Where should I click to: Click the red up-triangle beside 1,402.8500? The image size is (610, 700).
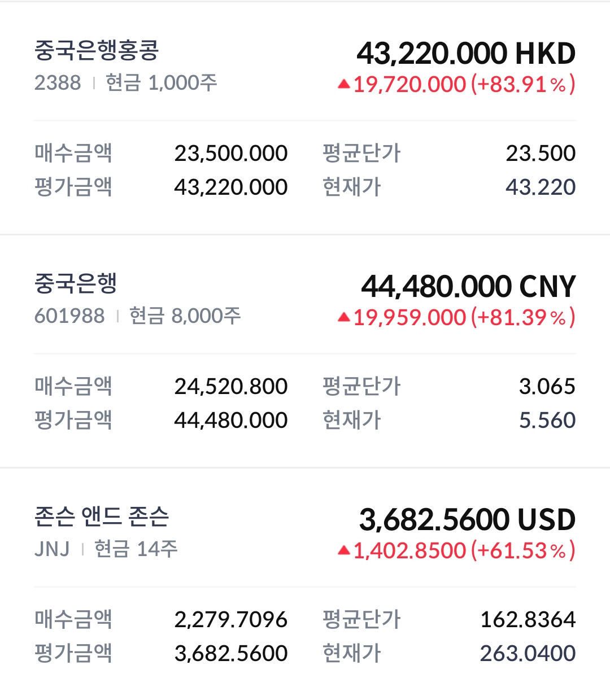pyautogui.click(x=344, y=550)
